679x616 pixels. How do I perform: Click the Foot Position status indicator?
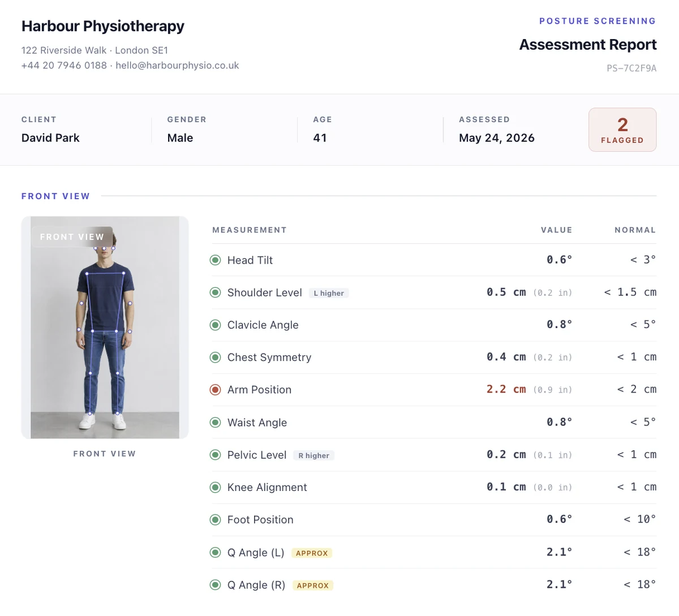215,520
